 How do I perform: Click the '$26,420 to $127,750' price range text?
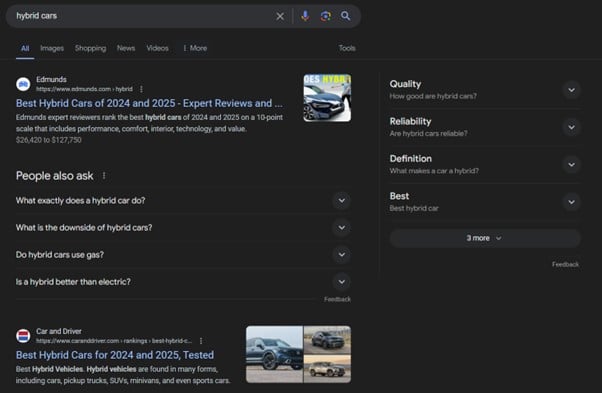(49, 140)
